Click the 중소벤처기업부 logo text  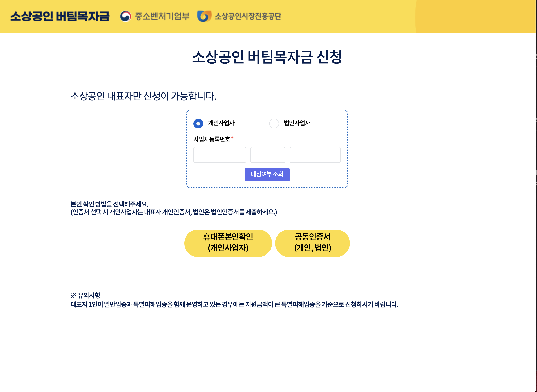coord(162,16)
